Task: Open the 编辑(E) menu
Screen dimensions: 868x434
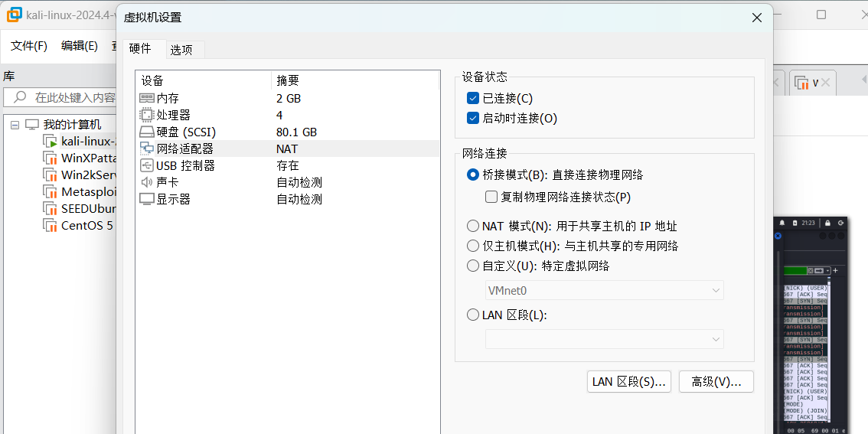Action: coord(79,46)
